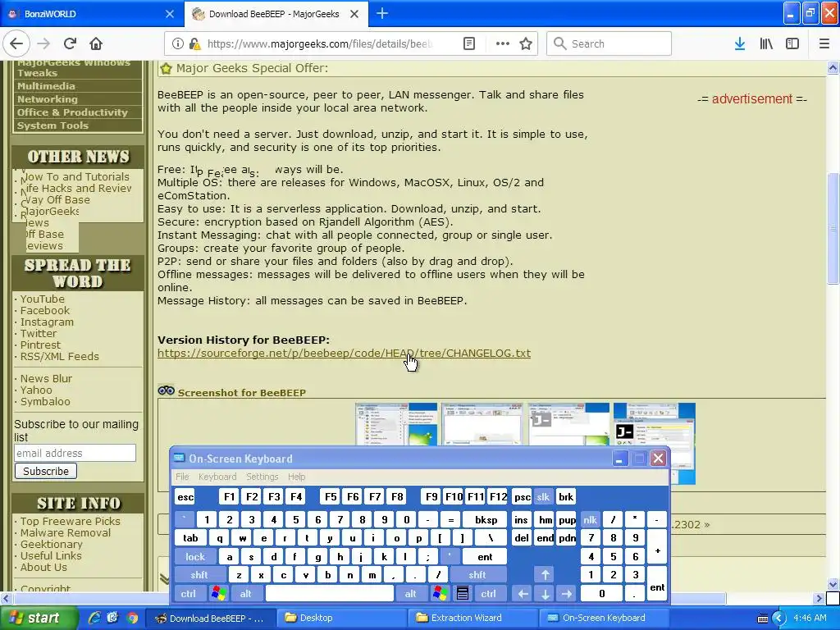The width and height of the screenshot is (840, 630).
Task: Open the browser home page
Action: pos(96,43)
